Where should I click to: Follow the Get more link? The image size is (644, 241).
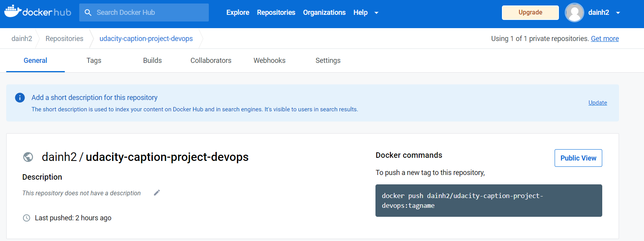605,39
